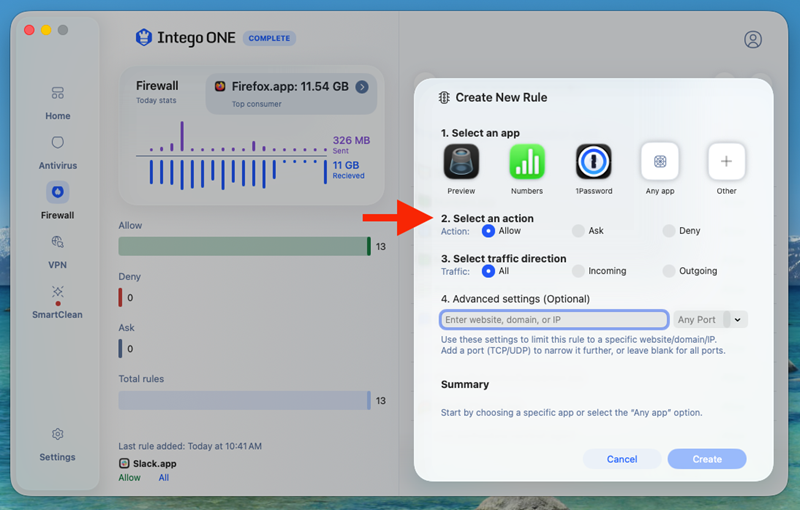Open SmartClean from the sidebar

click(58, 302)
